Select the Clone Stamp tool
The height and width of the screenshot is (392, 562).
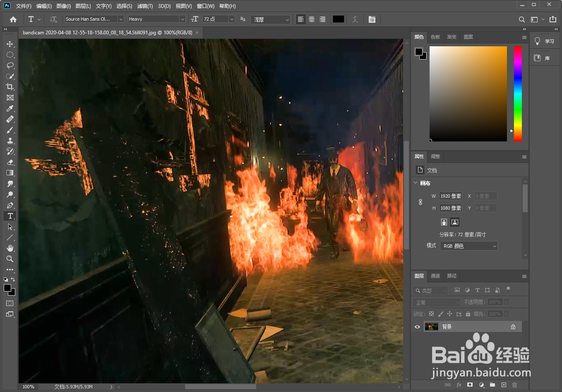point(10,141)
